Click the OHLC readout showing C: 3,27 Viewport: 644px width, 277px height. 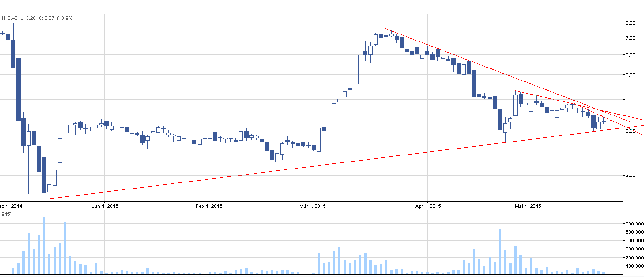pos(47,18)
